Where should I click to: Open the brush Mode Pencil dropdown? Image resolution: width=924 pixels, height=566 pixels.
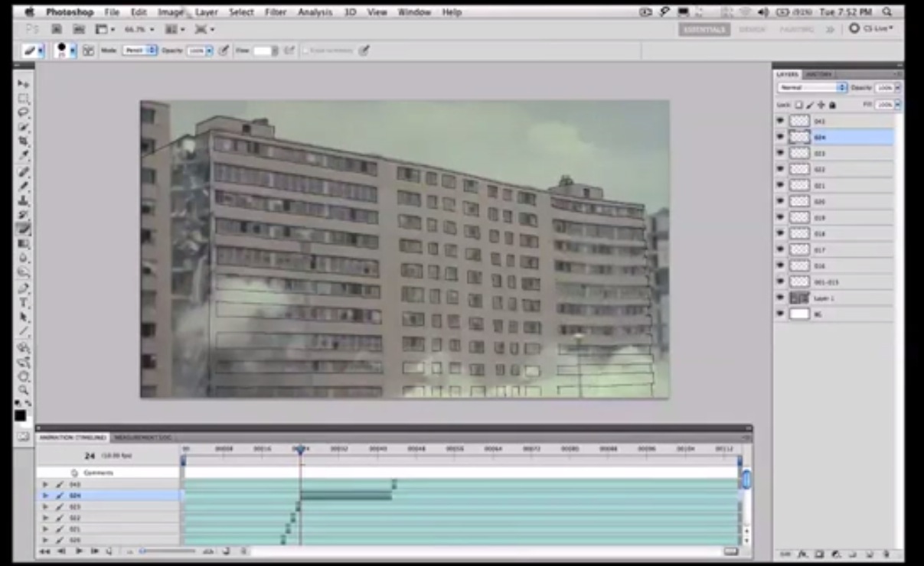(140, 50)
